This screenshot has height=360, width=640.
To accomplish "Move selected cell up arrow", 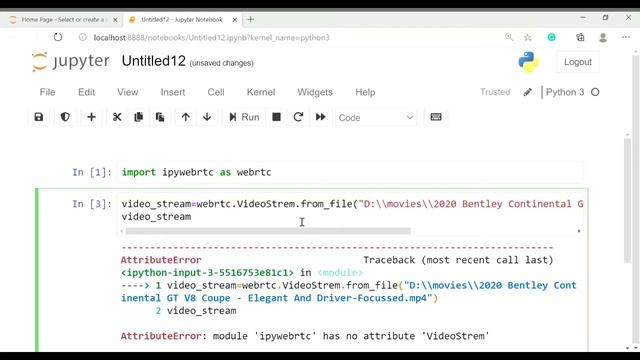I will [x=186, y=117].
